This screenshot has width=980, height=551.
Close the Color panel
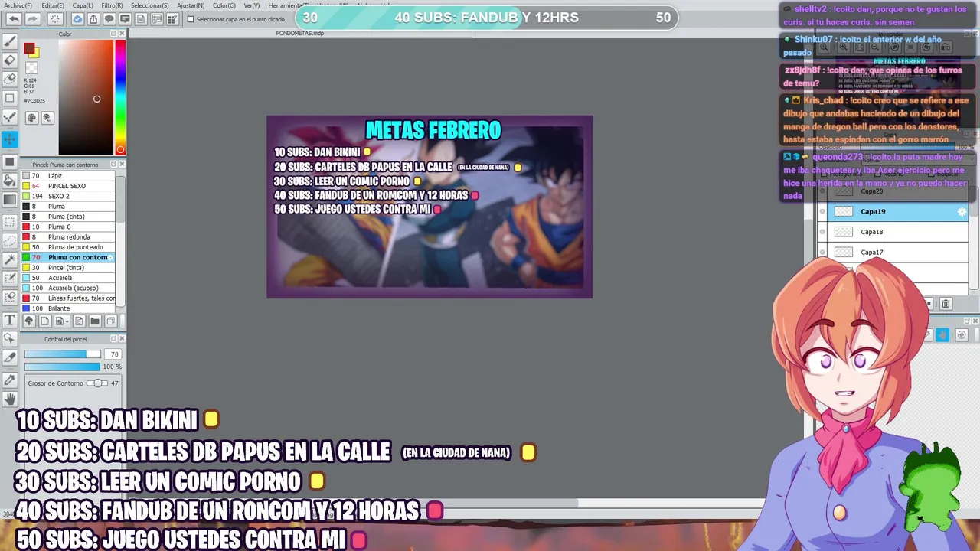(122, 34)
